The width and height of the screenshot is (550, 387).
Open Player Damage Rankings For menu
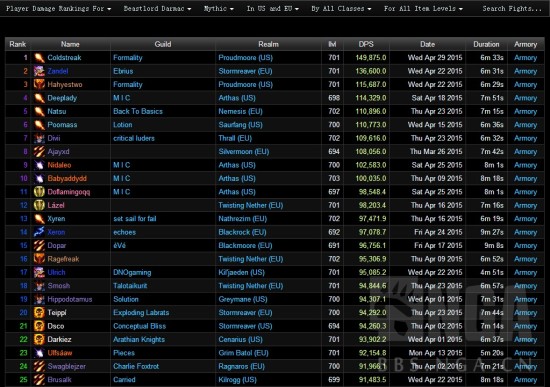58,8
